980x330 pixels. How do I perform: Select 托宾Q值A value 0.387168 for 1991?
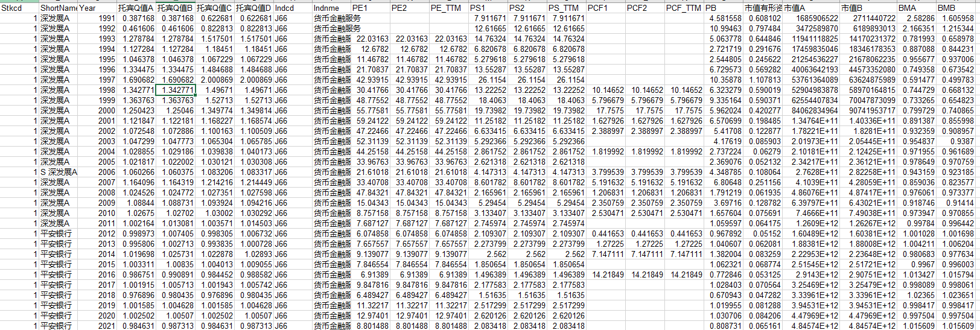coord(136,18)
